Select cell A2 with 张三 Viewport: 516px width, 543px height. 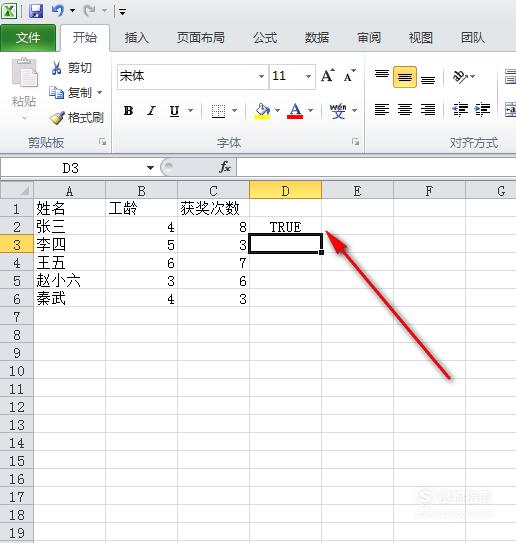(x=69, y=227)
